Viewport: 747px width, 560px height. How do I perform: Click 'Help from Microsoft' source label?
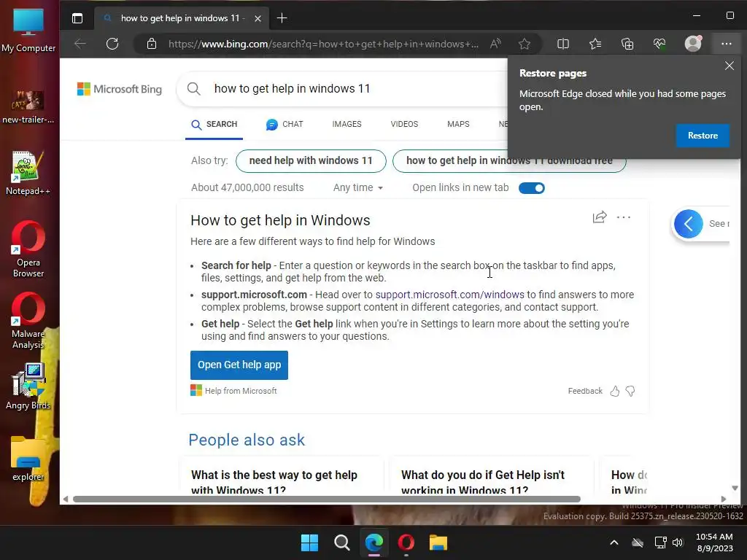pos(233,391)
